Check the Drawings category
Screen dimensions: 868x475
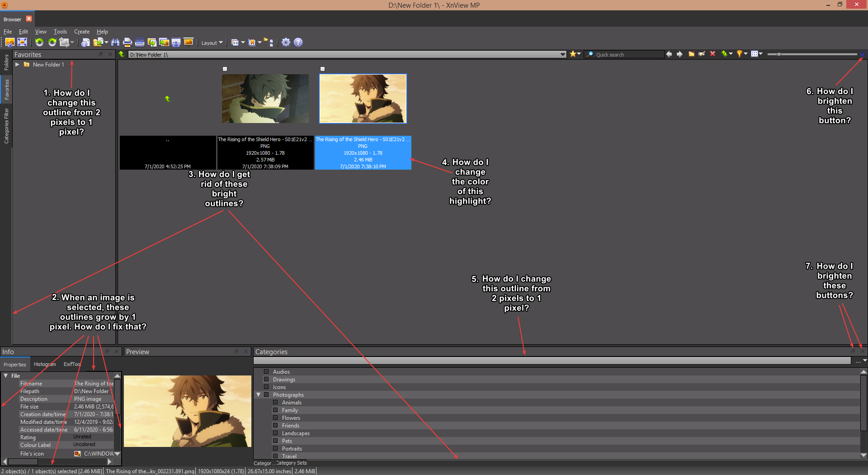pos(266,380)
